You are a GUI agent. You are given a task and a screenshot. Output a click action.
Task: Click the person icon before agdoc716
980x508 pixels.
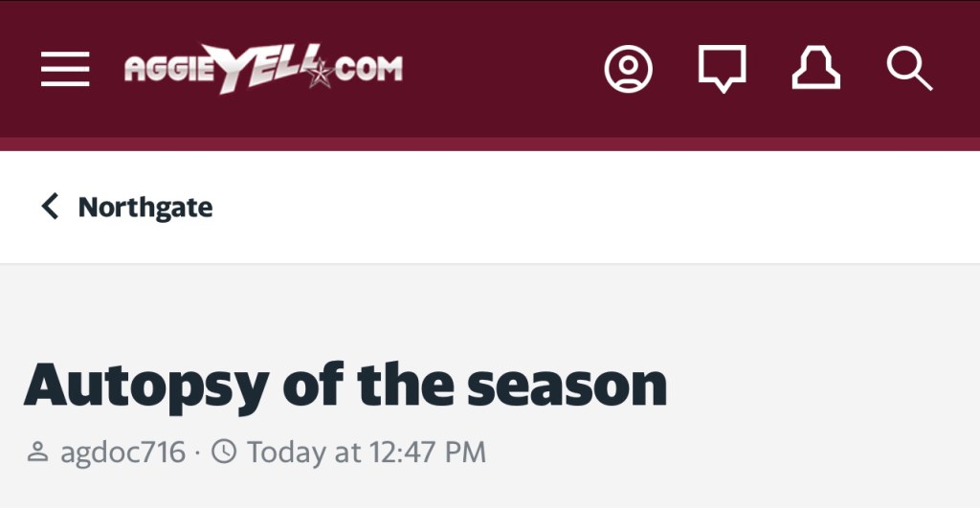point(38,452)
